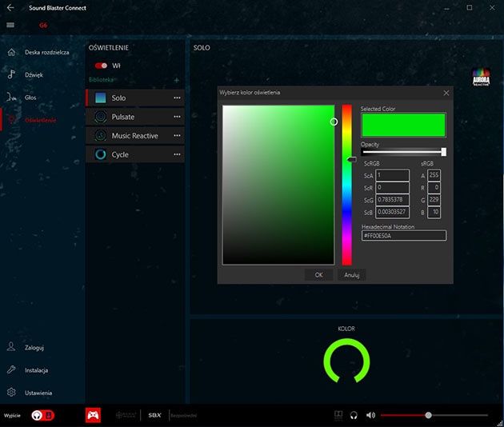Click the ScA value field
Viewport: 504px width, 427px height.
pyautogui.click(x=392, y=175)
